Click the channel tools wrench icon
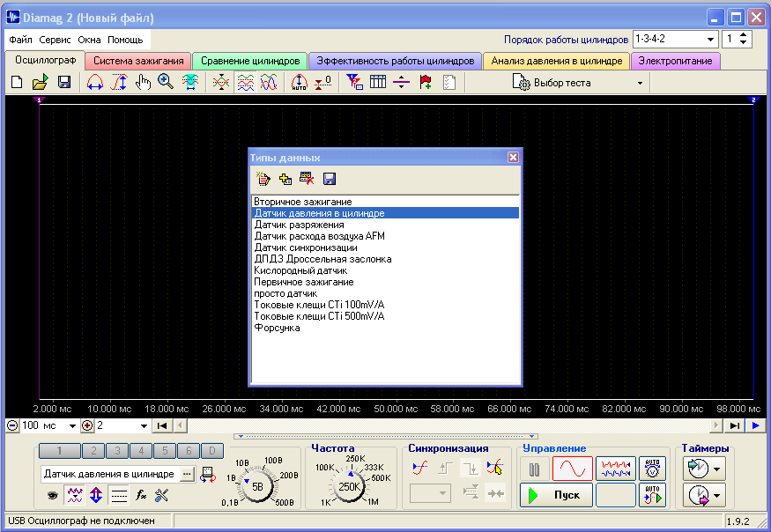The height and width of the screenshot is (532, 771). pos(161,495)
